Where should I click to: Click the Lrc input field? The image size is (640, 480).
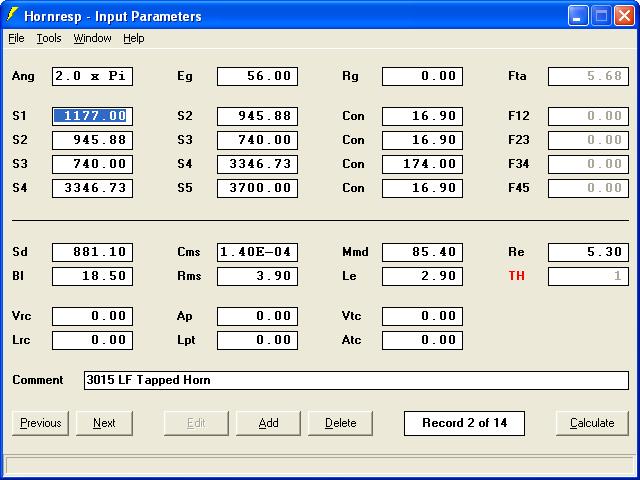tap(92, 340)
